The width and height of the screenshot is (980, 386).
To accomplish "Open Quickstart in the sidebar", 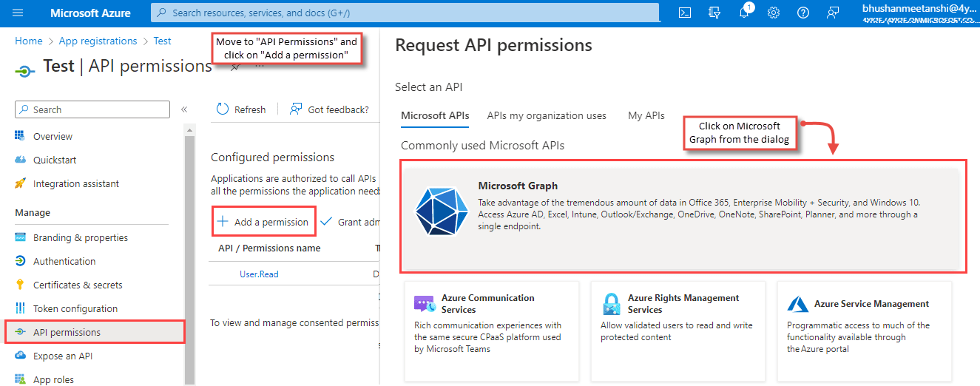I will click(x=55, y=160).
